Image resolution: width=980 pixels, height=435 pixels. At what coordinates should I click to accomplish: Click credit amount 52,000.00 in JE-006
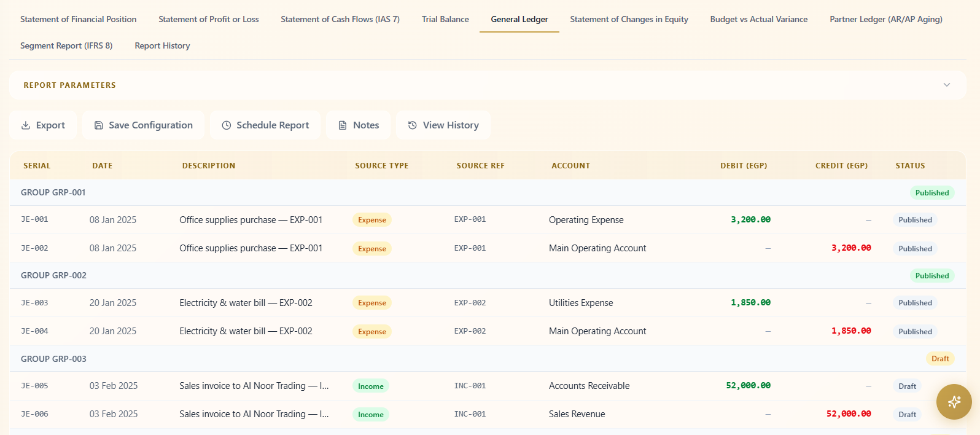pos(849,414)
